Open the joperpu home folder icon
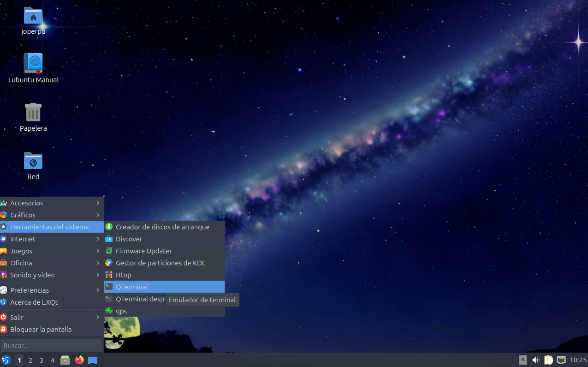The height and width of the screenshot is (367, 588). click(x=33, y=16)
